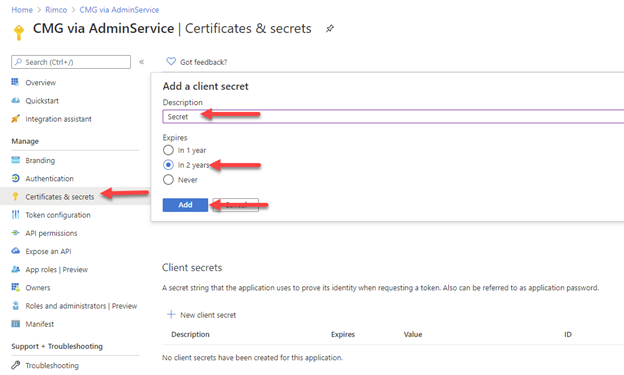The width and height of the screenshot is (624, 375).
Task: Open API permissions page
Action: click(51, 233)
